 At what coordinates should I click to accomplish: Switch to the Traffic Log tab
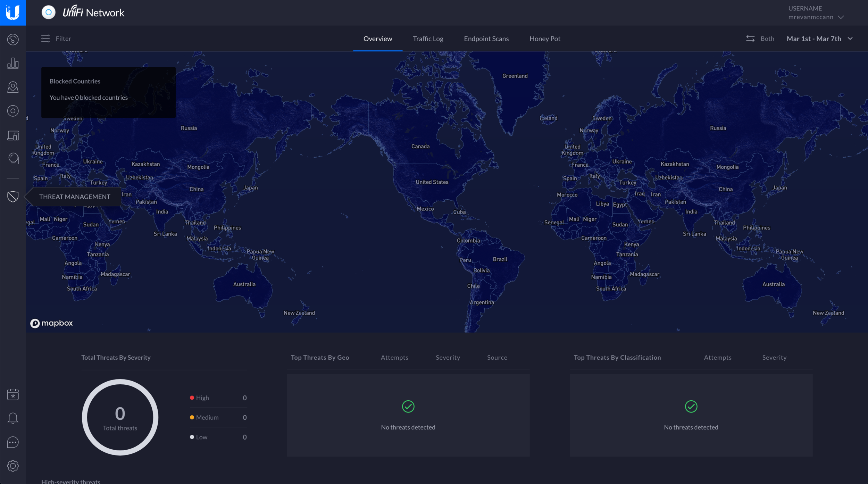point(428,39)
